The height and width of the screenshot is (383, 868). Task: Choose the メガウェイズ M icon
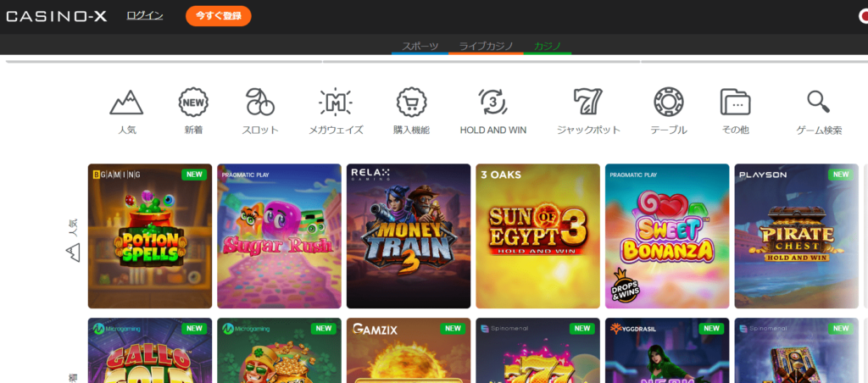pos(336,102)
